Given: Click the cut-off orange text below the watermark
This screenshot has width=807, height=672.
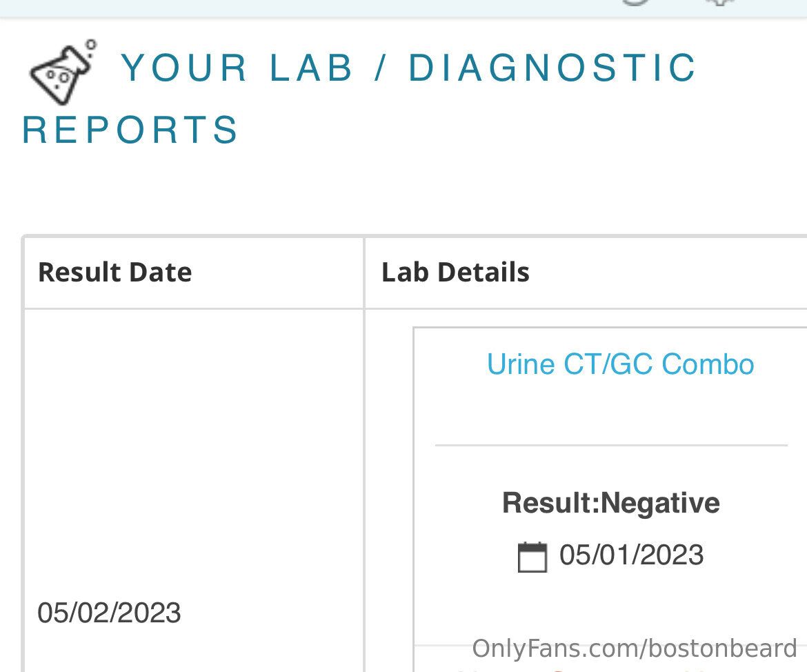Looking at the screenshot, I should coord(559,668).
